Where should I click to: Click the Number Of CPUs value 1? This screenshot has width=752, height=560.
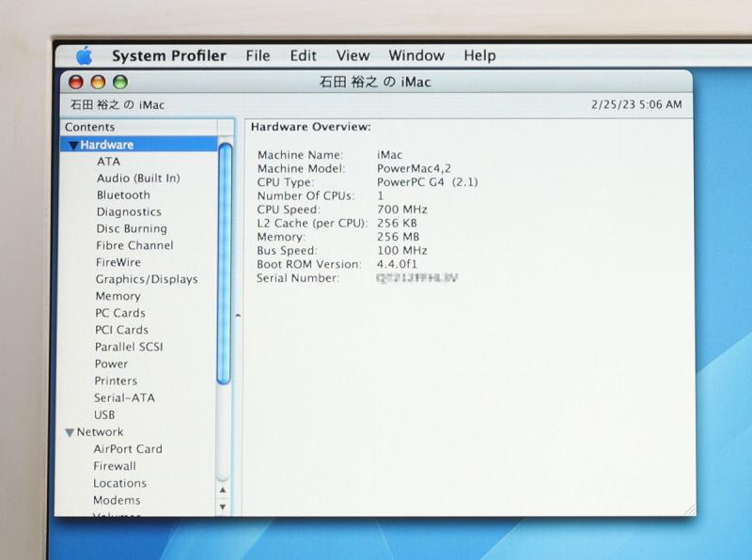(381, 195)
